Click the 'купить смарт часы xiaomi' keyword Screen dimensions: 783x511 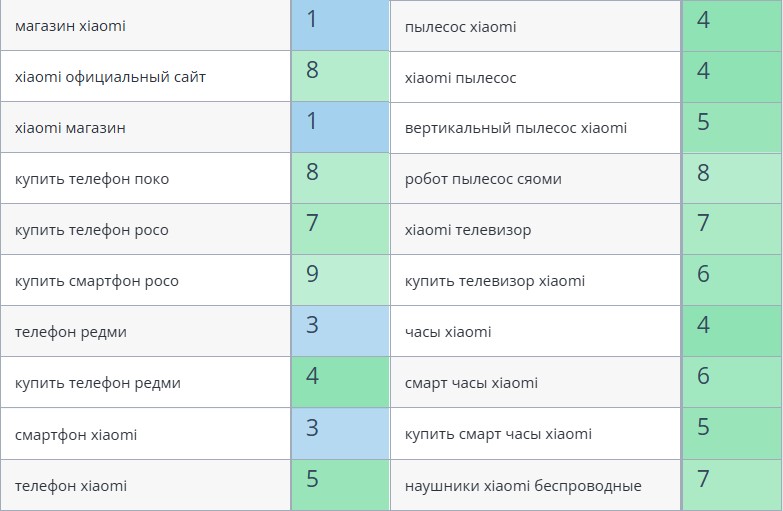tap(498, 434)
